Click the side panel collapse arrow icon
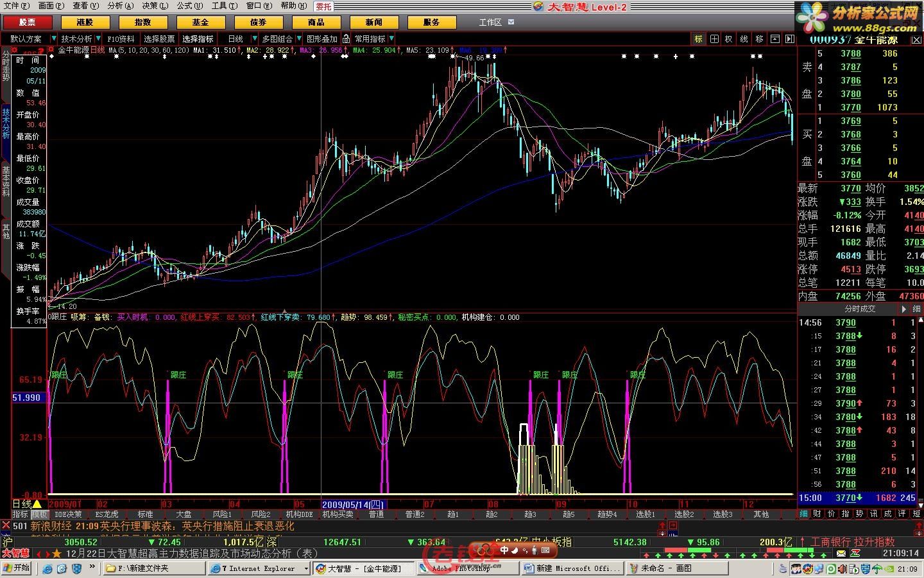This screenshot has width=924, height=578. [789, 39]
